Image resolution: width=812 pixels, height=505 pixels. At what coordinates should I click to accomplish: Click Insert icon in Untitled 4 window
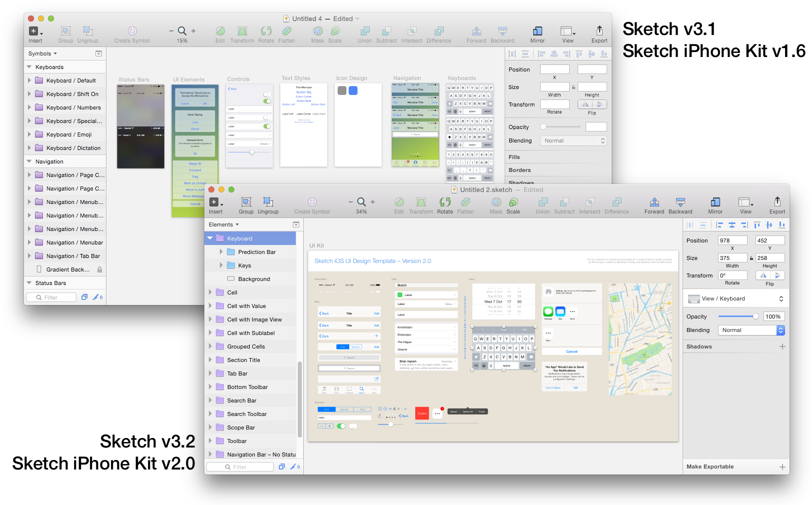click(x=35, y=31)
